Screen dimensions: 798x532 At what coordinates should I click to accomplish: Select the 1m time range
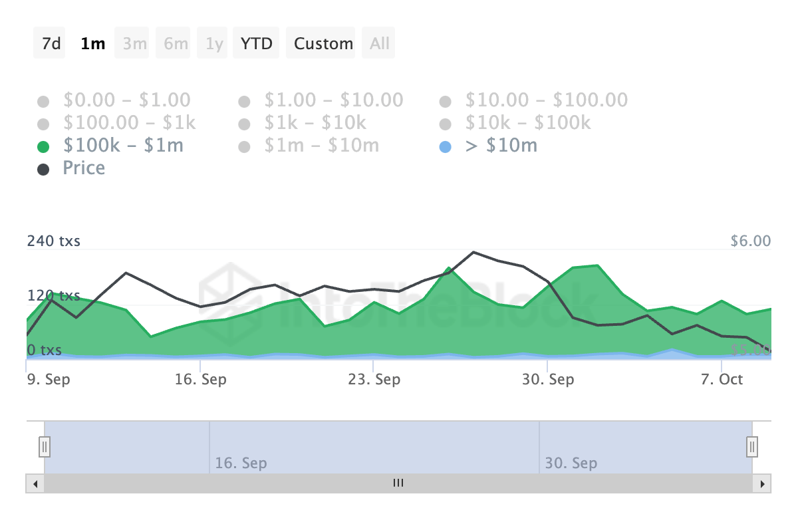[92, 43]
